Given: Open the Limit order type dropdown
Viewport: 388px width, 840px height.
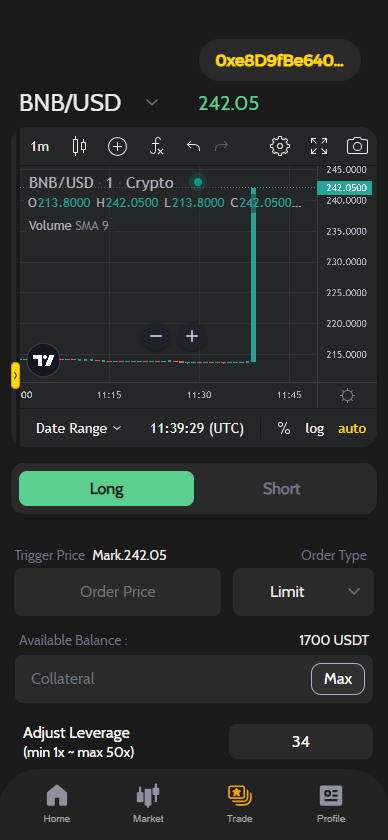Looking at the screenshot, I should [x=303, y=592].
